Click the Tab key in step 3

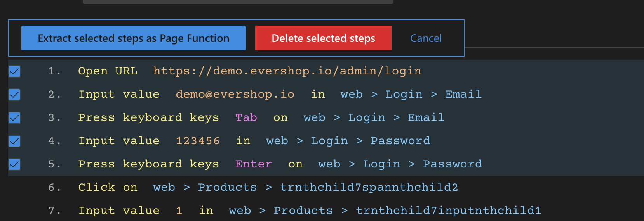[x=246, y=117]
